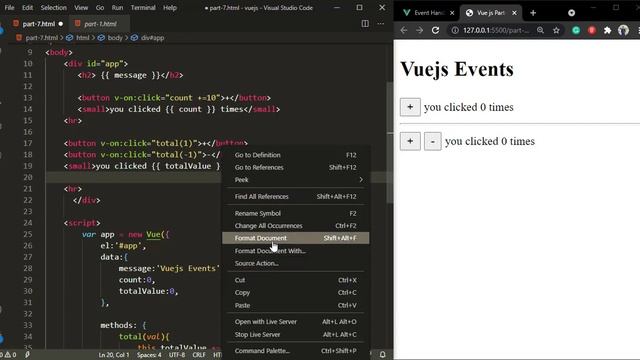This screenshot has height=360, width=640.
Task: Click html in the breadcrumb
Action: 82,38
